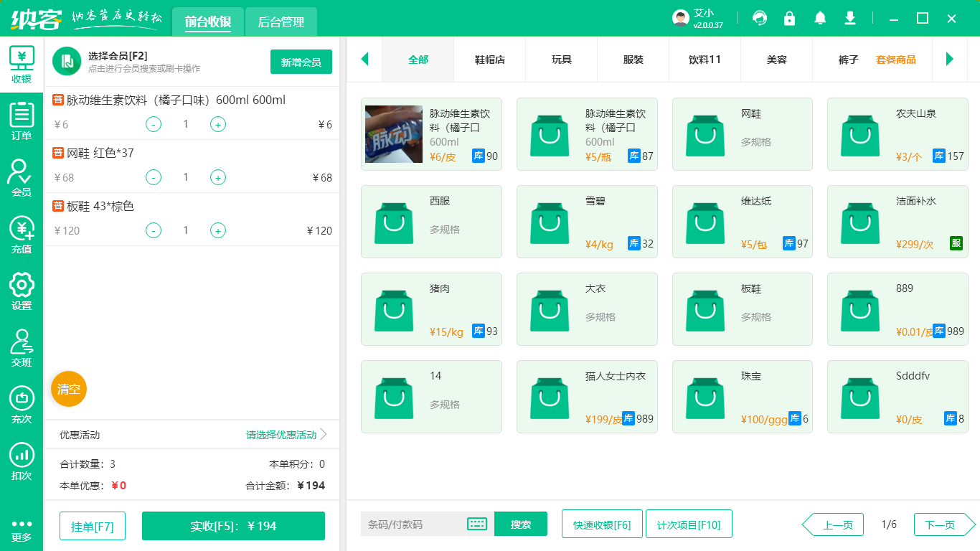The height and width of the screenshot is (551, 980).
Task: Select the 大衣 product card
Action: point(587,309)
